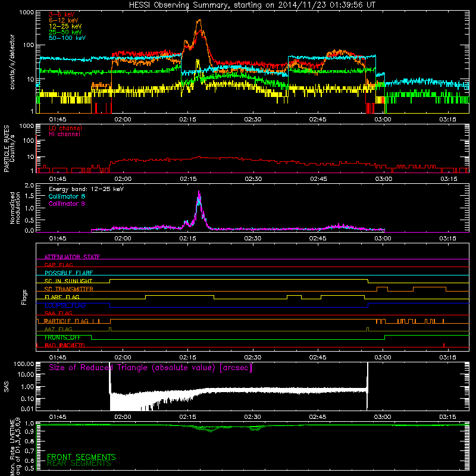The width and height of the screenshot is (476, 476).
Task: Click the ATTENUATOR STATE flag label
Action: pos(72,257)
